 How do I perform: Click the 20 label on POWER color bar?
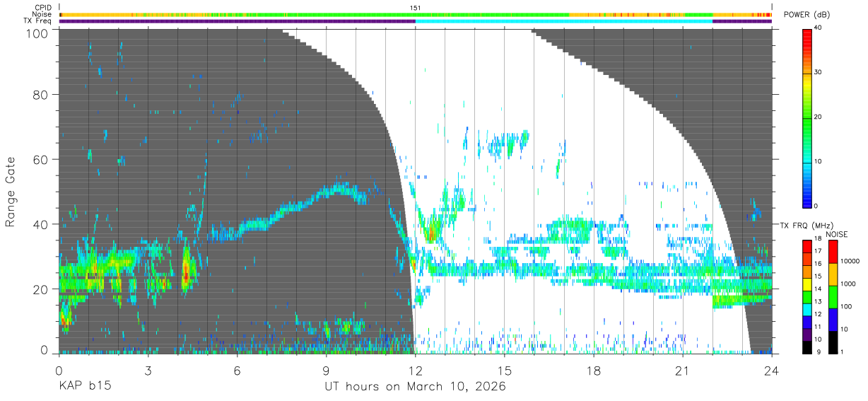[818, 117]
